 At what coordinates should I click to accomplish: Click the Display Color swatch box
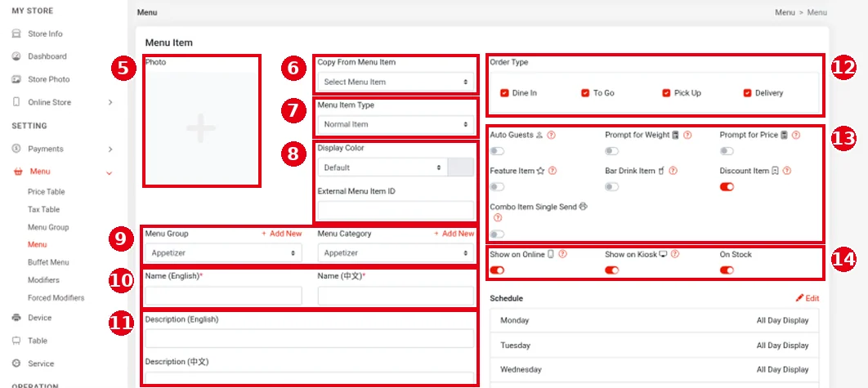pos(461,167)
